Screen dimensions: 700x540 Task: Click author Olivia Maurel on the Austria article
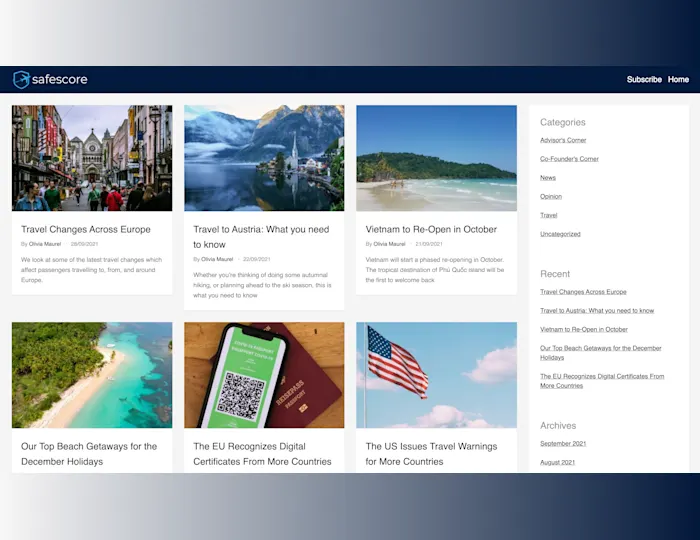click(x=217, y=259)
